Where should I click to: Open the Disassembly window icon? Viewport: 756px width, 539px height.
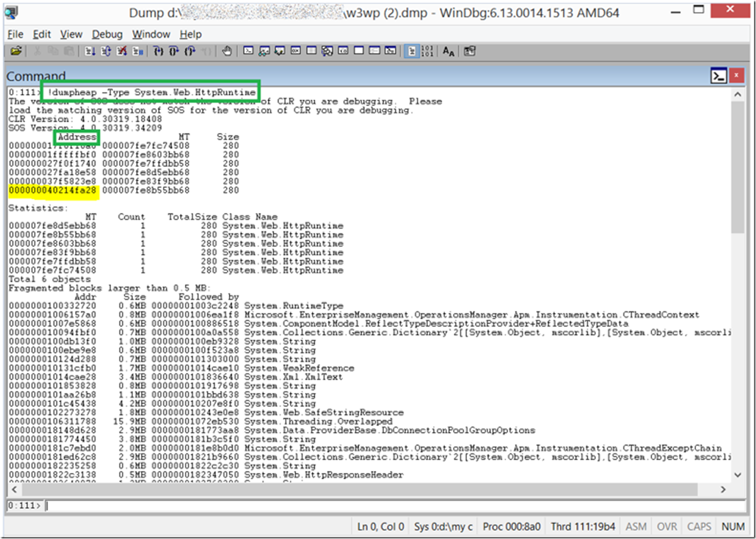[x=343, y=51]
